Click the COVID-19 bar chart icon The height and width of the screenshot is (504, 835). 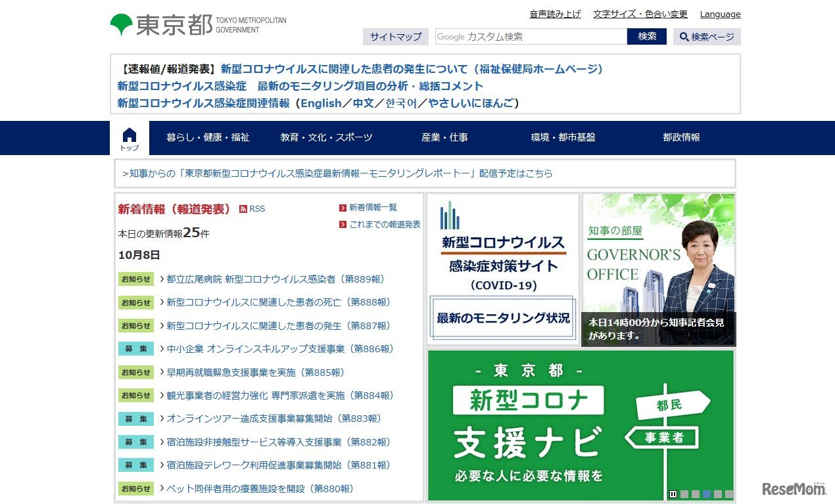(449, 214)
